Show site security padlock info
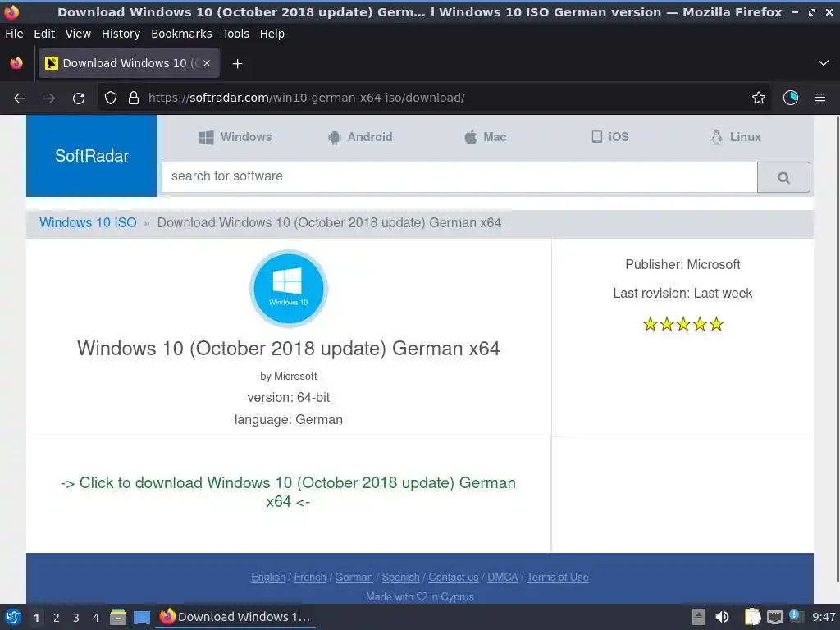This screenshot has height=630, width=840. [134, 98]
